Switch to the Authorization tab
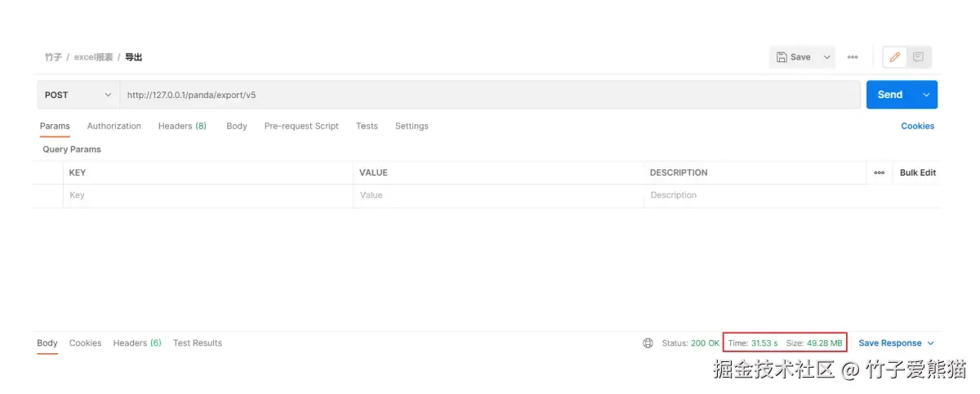Image resolution: width=980 pixels, height=394 pixels. point(114,126)
